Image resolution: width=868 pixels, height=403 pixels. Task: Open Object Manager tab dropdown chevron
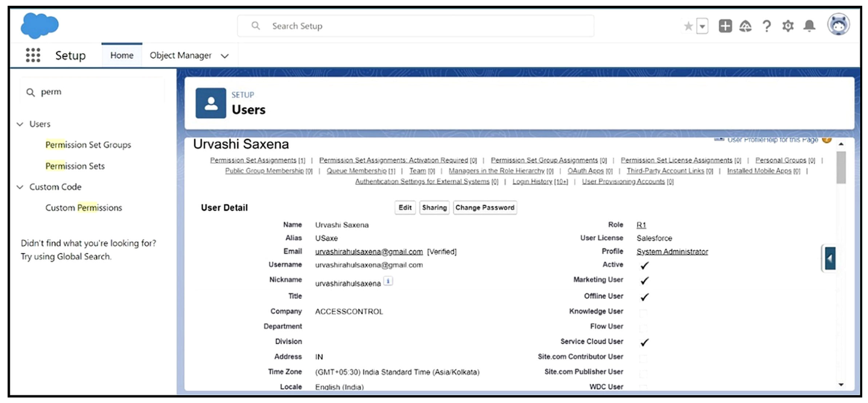click(225, 56)
